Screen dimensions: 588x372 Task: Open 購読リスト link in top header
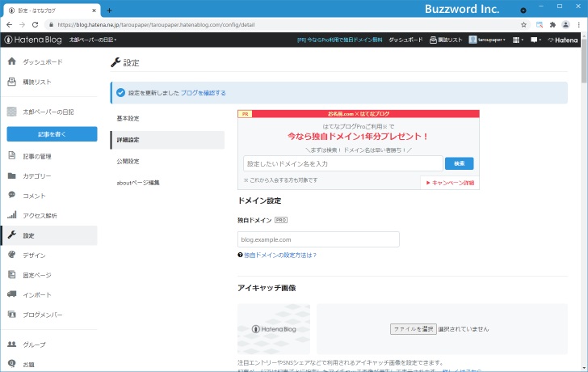pyautogui.click(x=446, y=40)
